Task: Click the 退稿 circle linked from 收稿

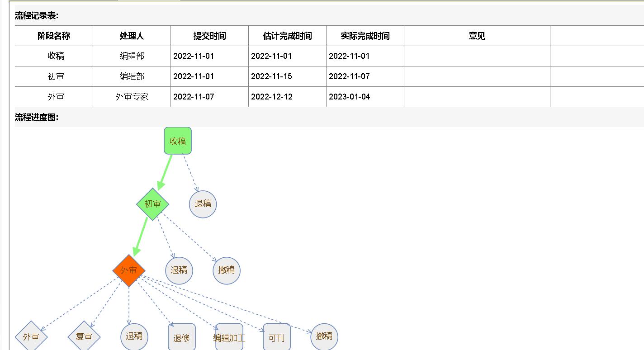Action: 203,204
